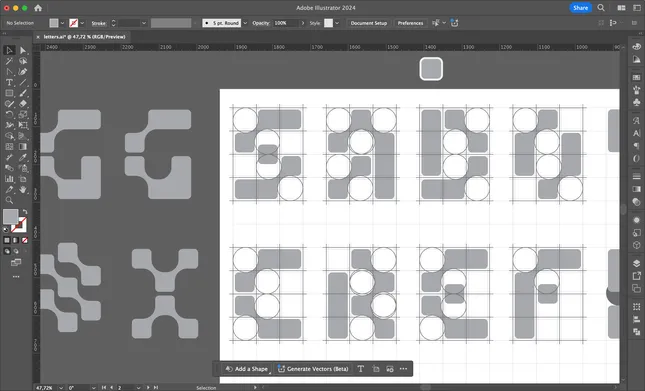Open the Layers panel icon
The image size is (645, 391).
pyautogui.click(x=636, y=263)
